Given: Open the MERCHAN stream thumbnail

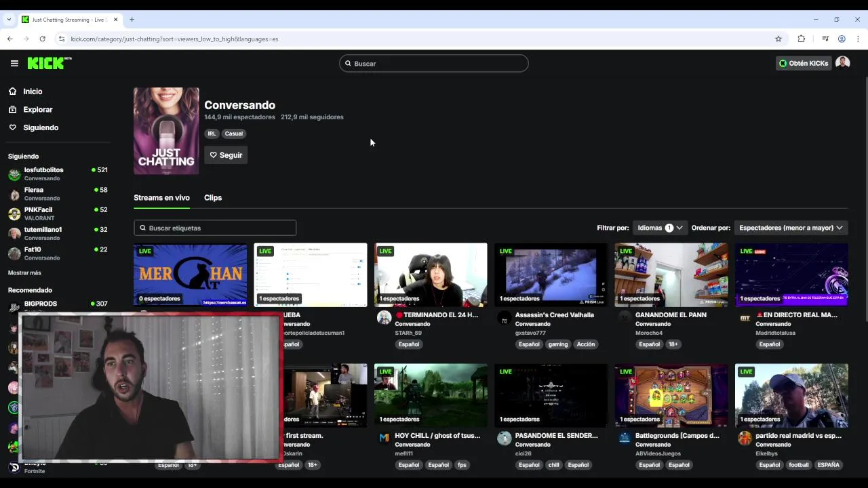Looking at the screenshot, I should [x=191, y=275].
